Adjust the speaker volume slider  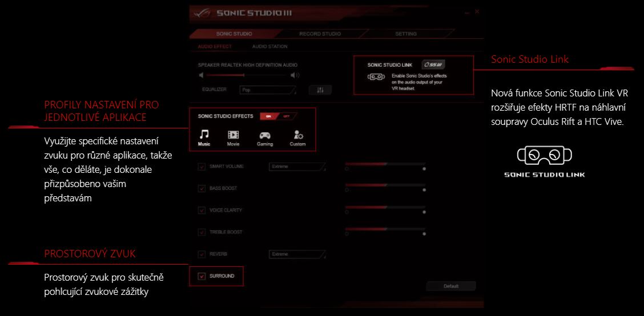click(x=245, y=75)
